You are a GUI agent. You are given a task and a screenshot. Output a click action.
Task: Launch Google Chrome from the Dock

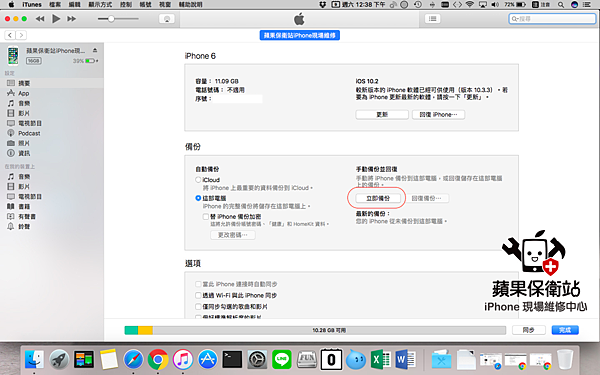(158, 360)
